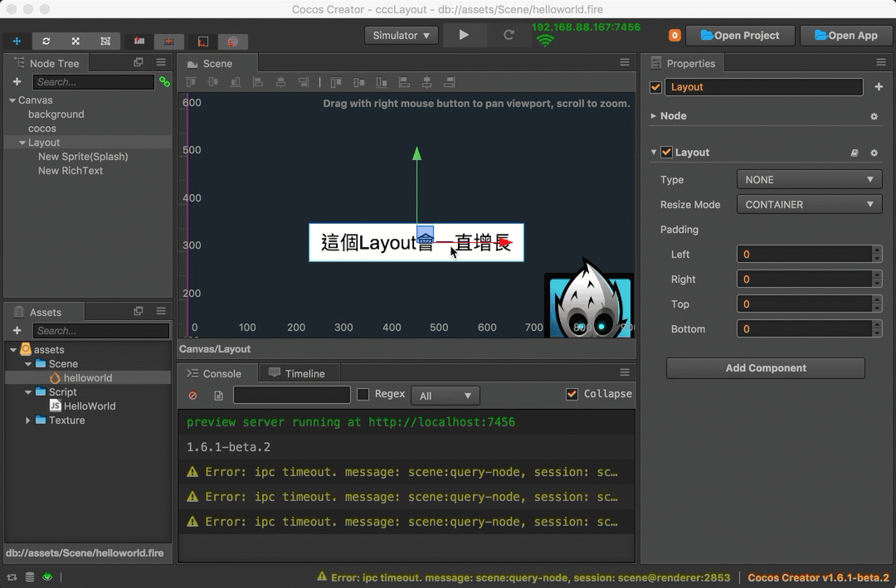Open Layout component help document
The image size is (896, 588).
tap(855, 153)
